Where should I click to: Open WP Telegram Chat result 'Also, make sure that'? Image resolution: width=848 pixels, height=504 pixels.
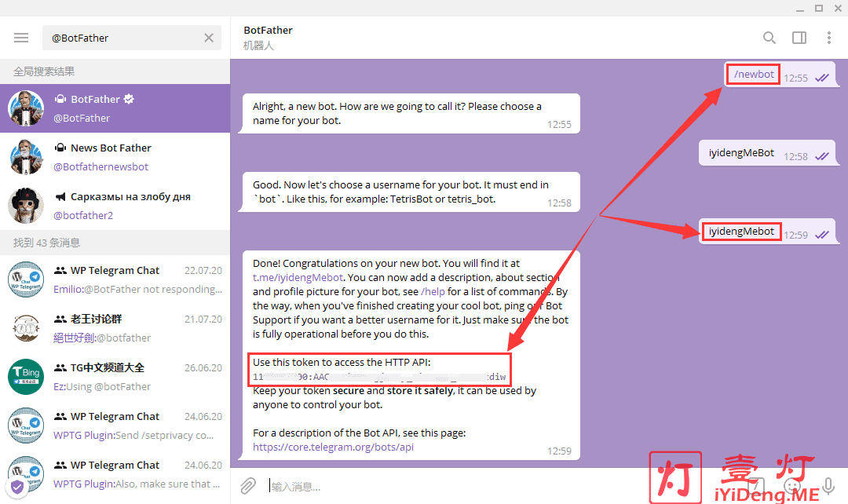tap(115, 474)
